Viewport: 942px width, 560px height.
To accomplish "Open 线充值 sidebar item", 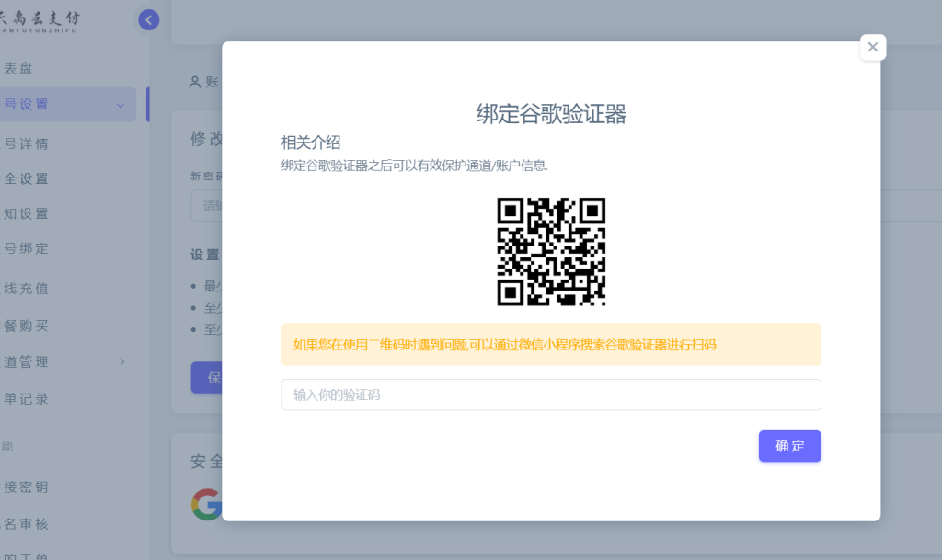I will pos(27,289).
